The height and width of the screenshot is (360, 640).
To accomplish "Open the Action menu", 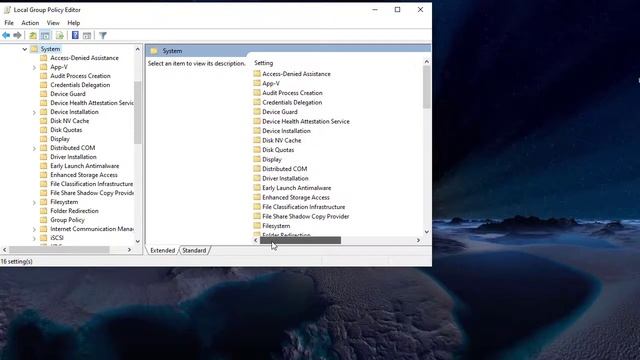I will point(30,23).
